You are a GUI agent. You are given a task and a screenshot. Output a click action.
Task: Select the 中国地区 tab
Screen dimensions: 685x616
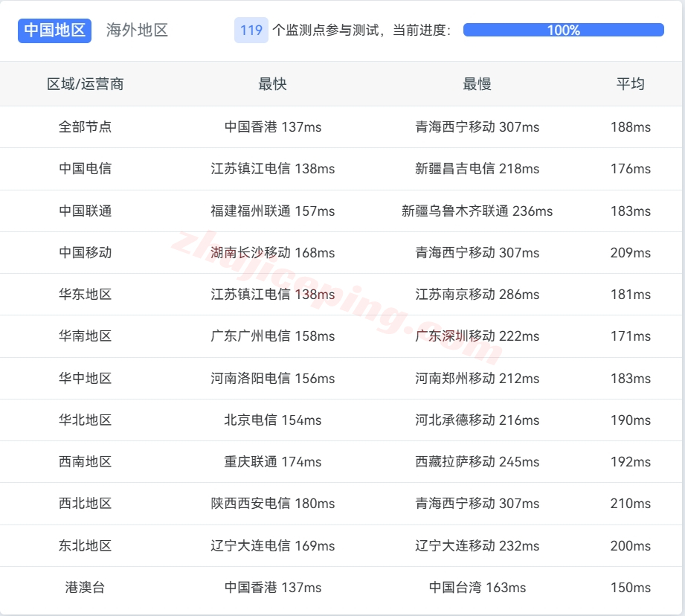pyautogui.click(x=54, y=31)
